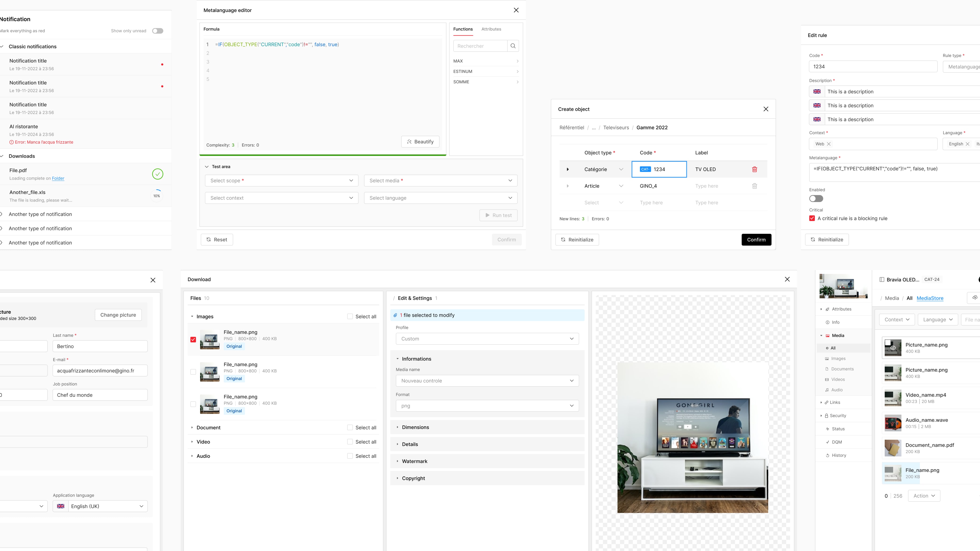The width and height of the screenshot is (980, 551).
Task: Select the Functions tab in Metalanguage editor
Action: tap(463, 29)
